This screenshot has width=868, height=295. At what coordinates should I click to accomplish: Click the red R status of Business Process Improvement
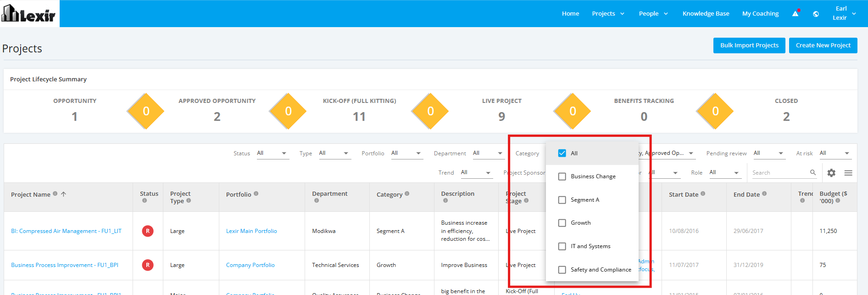tap(148, 265)
